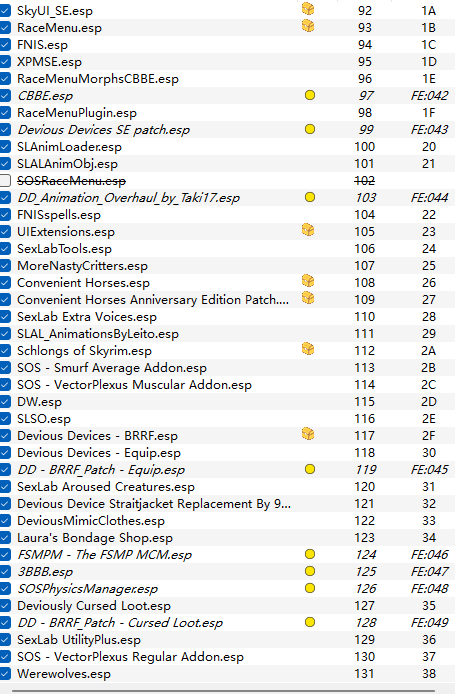Image resolution: width=455 pixels, height=694 pixels.
Task: Click the yellow dot for Devious Devices SE patch.esp
Action: pyautogui.click(x=310, y=129)
